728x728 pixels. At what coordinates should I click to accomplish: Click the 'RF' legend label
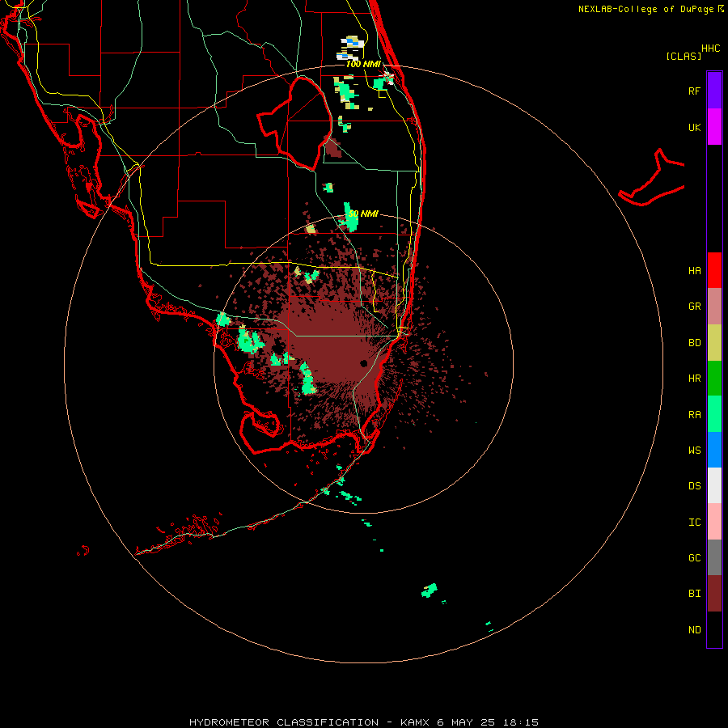coord(694,91)
